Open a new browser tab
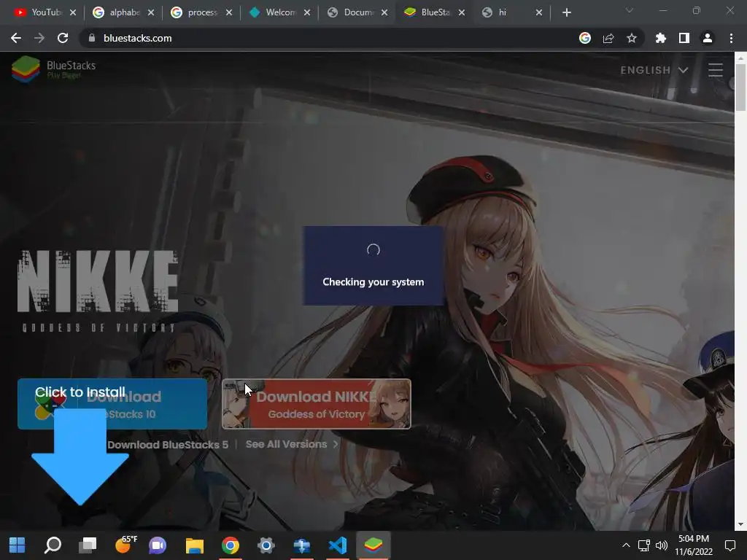This screenshot has height=560, width=747. (566, 12)
